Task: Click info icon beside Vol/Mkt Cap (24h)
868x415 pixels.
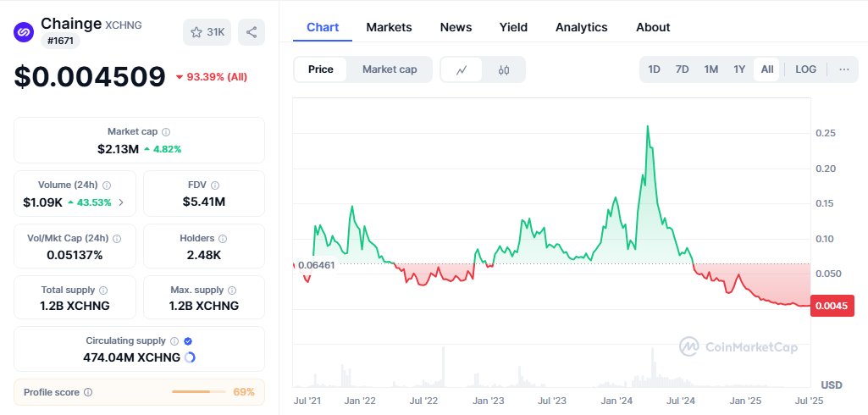Action: pos(117,239)
